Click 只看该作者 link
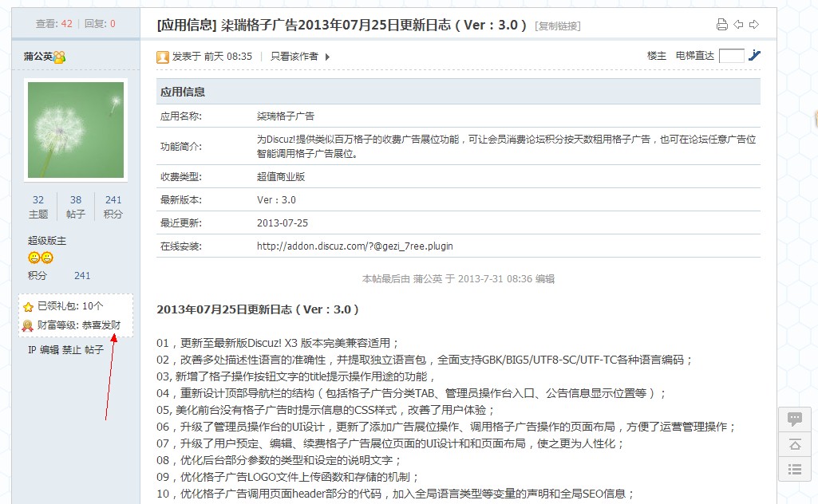 294,57
